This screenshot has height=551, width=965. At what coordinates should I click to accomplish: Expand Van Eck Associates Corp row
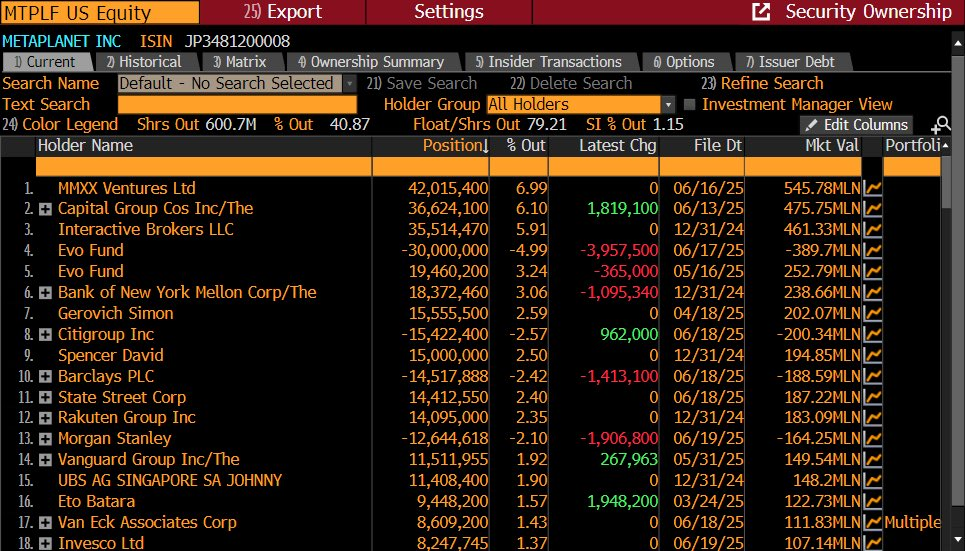[x=46, y=523]
